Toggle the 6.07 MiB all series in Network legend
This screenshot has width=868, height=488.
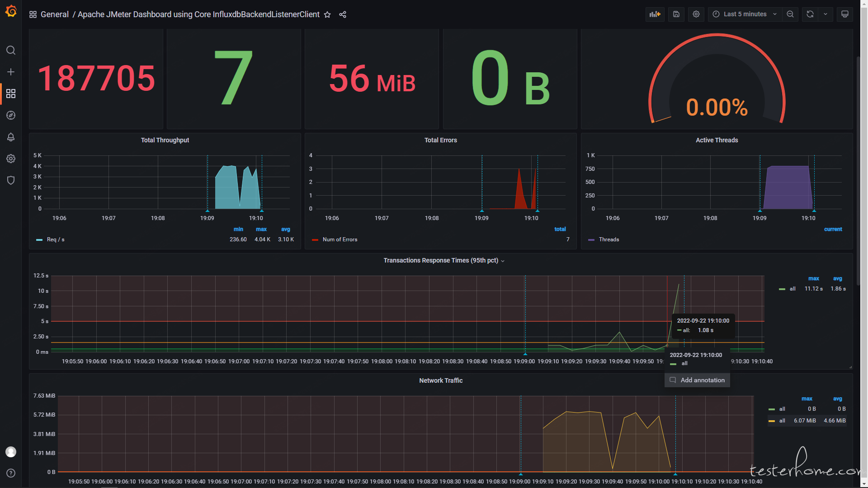[x=782, y=421]
